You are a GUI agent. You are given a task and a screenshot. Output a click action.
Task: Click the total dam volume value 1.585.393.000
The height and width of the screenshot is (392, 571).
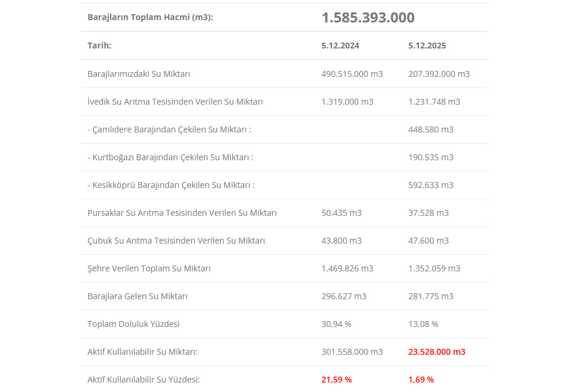[x=368, y=18]
